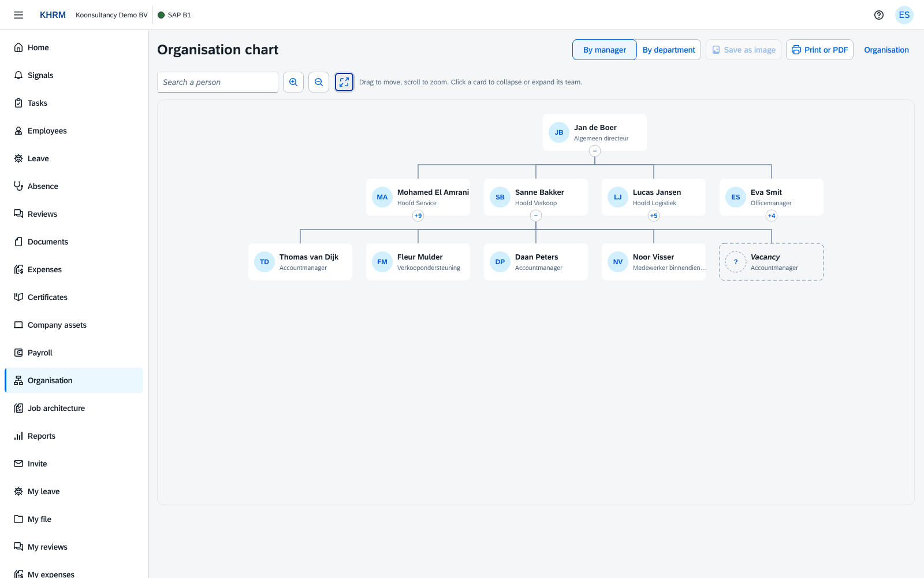Expand Eva Smit's +4 team
This screenshot has width=924, height=578.
tap(772, 216)
